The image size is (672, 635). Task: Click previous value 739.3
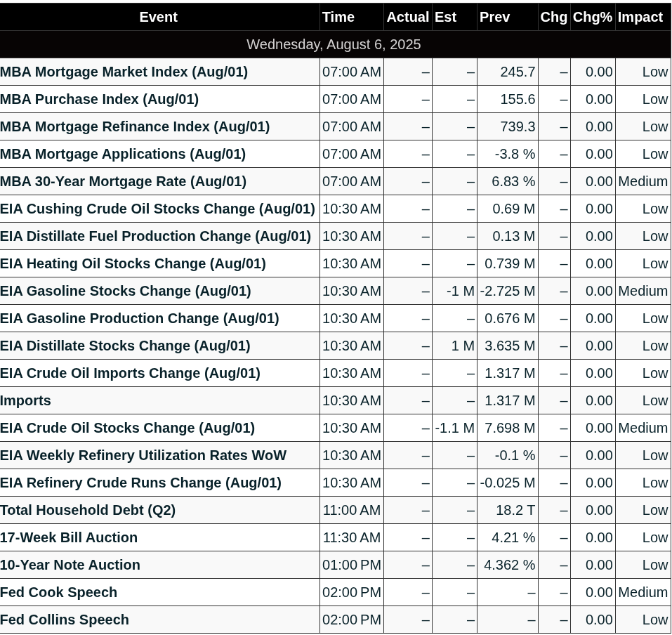tap(518, 127)
